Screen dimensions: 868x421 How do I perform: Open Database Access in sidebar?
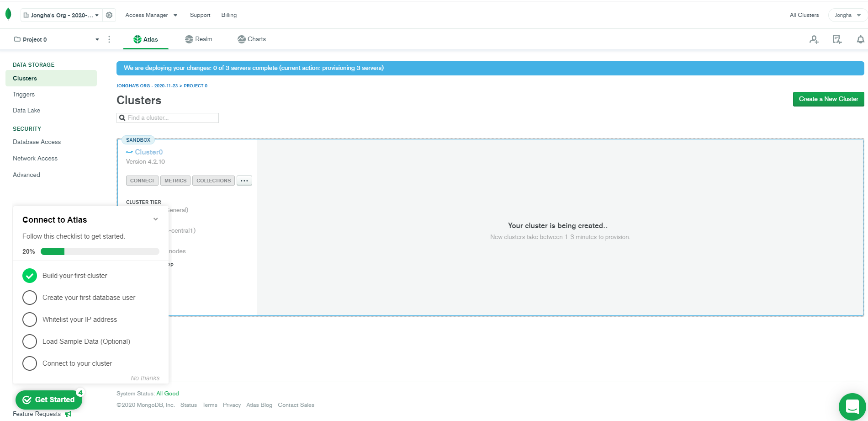[x=37, y=142]
